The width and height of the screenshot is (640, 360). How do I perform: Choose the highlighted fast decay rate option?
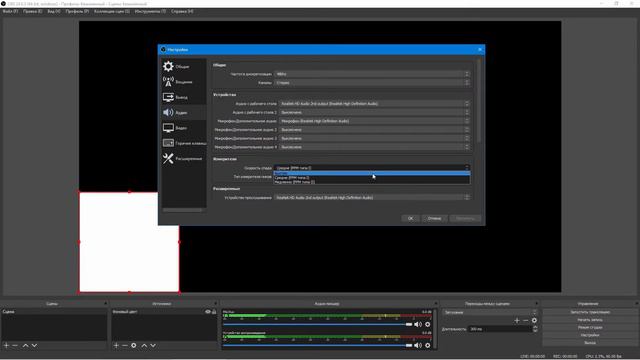pyautogui.click(x=372, y=173)
